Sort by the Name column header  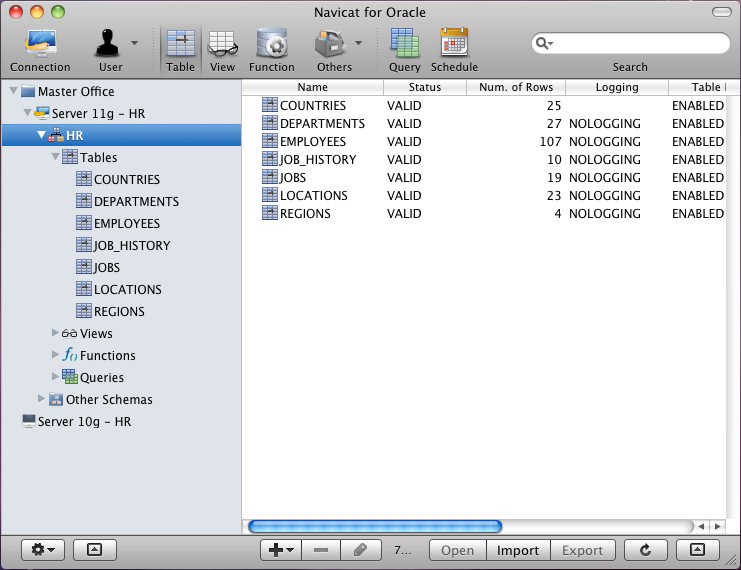(x=312, y=87)
